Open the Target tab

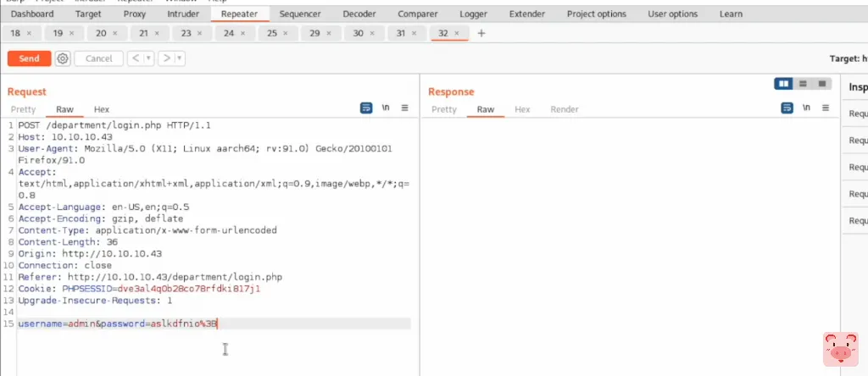[x=88, y=14]
